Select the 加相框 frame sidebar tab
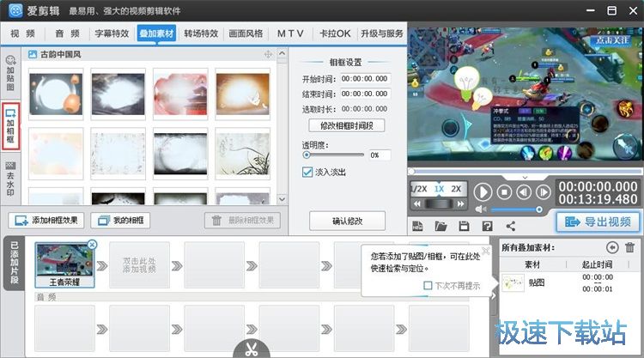 pos(10,126)
